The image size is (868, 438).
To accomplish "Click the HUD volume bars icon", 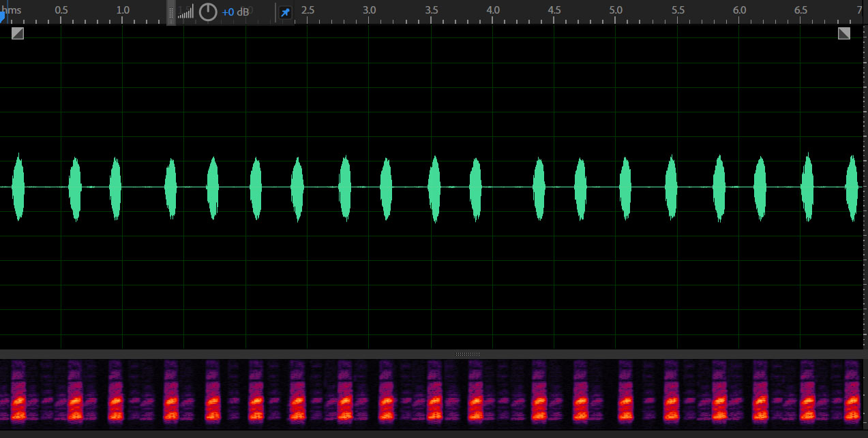I will [x=185, y=12].
